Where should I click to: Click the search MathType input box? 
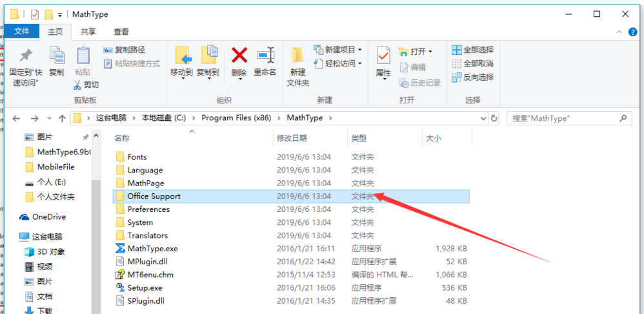click(x=569, y=118)
